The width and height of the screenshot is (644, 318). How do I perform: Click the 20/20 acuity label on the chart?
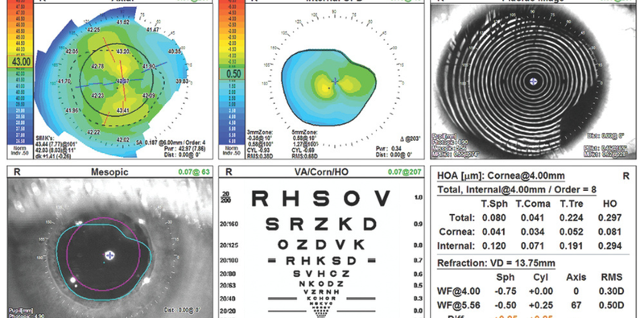[229, 311]
